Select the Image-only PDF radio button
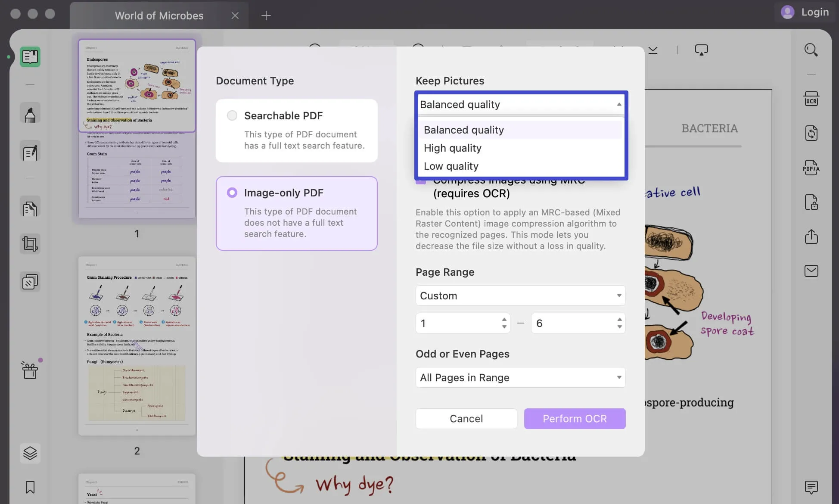Viewport: 839px width, 504px height. coord(233,193)
